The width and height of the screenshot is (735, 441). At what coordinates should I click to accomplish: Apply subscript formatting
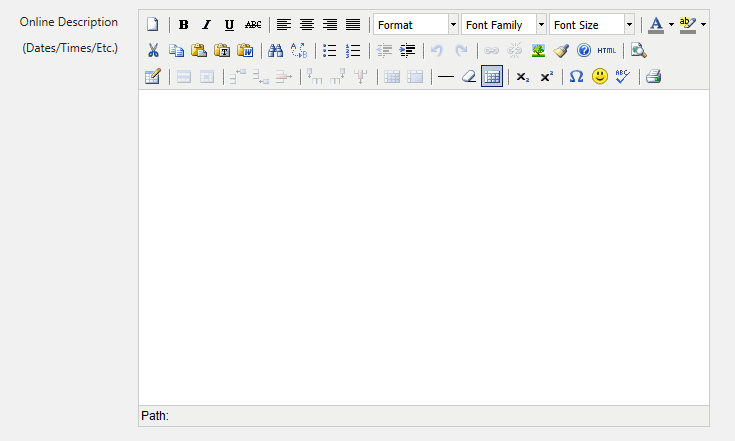[523, 76]
